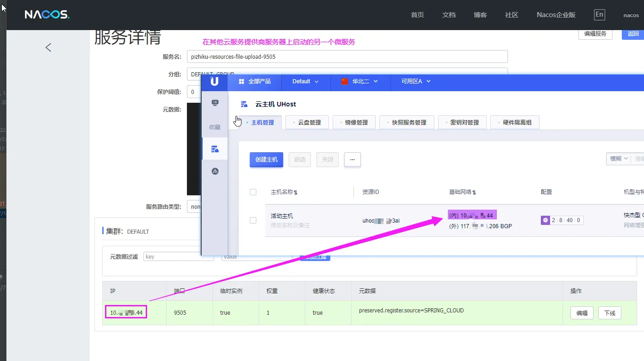Image resolution: width=644 pixels, height=361 pixels.
Task: Click the 修改名称及备注 link
Action: pyautogui.click(x=290, y=225)
